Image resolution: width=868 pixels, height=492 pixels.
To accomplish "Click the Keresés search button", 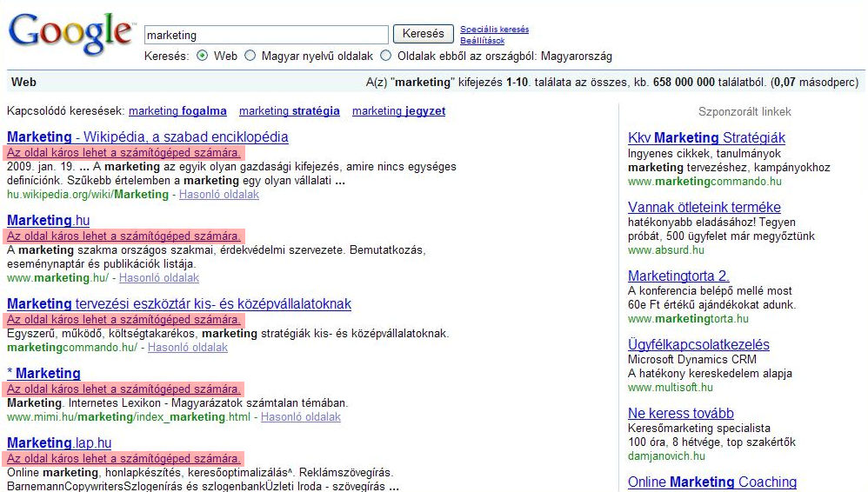I will (423, 34).
